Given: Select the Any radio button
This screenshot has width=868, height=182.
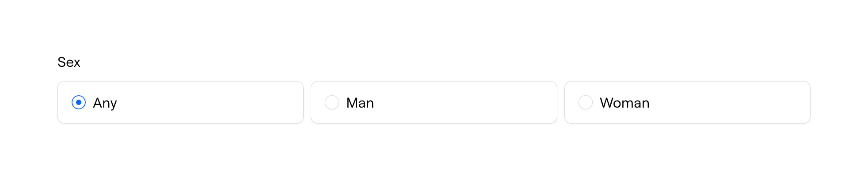Looking at the screenshot, I should (x=79, y=102).
